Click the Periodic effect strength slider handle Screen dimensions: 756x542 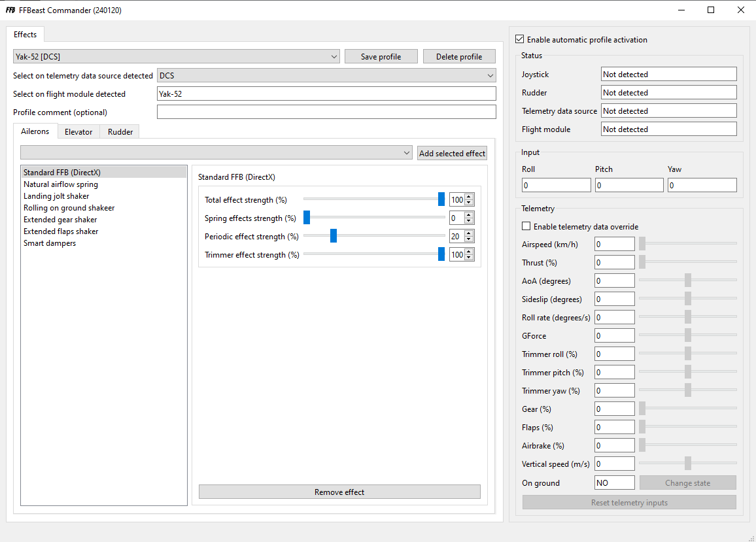333,236
